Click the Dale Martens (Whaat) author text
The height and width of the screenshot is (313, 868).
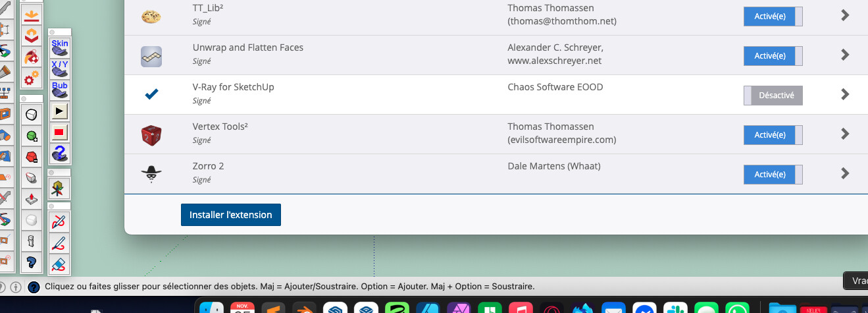coord(554,166)
